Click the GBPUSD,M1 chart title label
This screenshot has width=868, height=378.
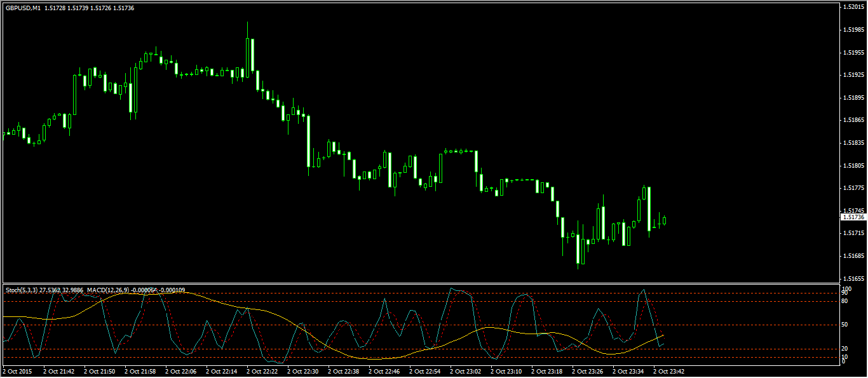[x=25, y=8]
